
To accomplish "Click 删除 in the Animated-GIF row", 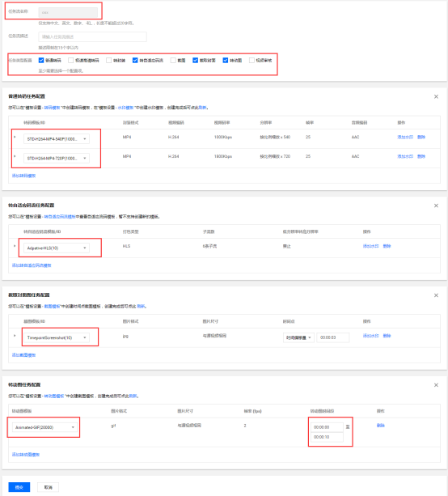I will coord(381,426).
